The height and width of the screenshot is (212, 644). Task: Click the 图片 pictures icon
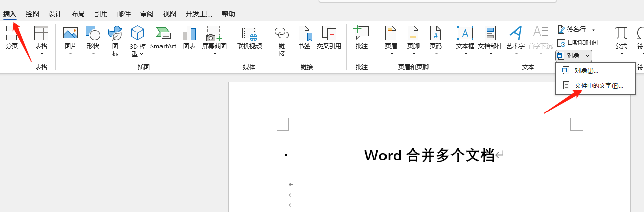[x=71, y=34]
